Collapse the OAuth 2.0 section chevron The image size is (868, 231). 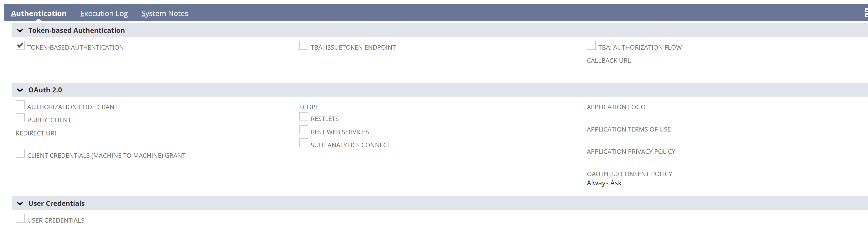[20, 90]
